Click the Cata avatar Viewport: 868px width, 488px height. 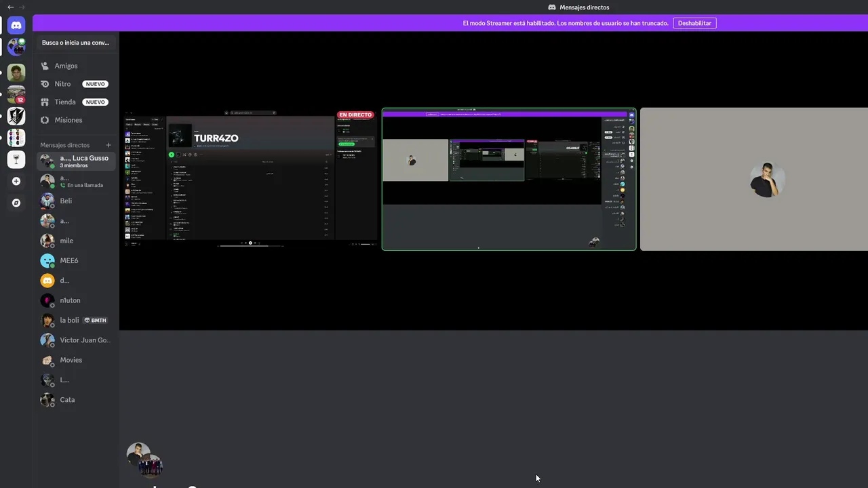[x=47, y=400]
